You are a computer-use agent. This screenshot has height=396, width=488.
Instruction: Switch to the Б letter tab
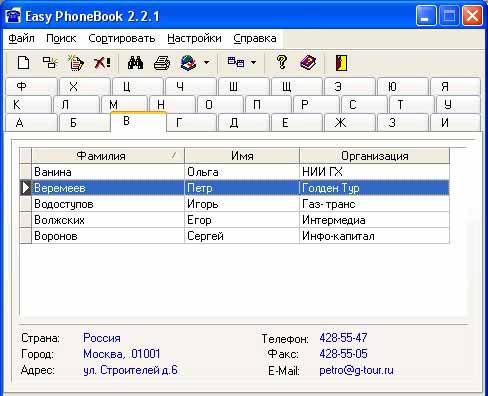pos(85,123)
